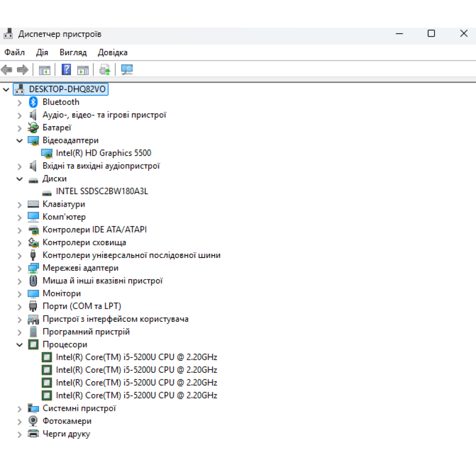Collapse the DESKTOP-DHQ82VO root node
This screenshot has height=476, width=476.
pos(6,89)
